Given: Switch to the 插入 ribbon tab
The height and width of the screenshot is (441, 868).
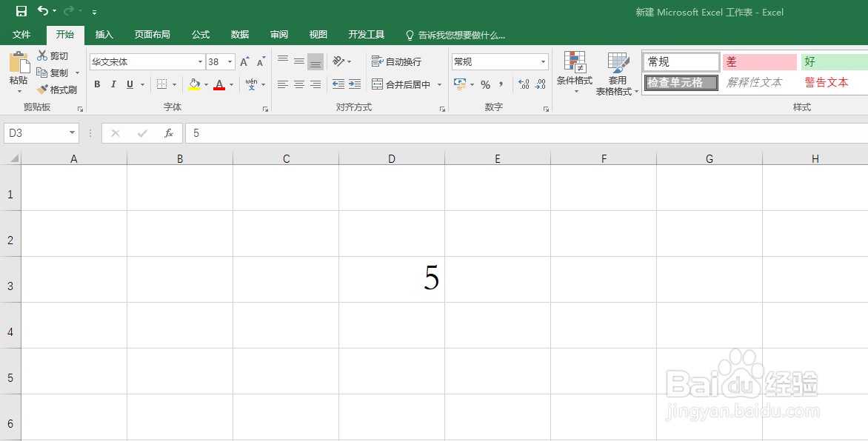Looking at the screenshot, I should click(103, 34).
